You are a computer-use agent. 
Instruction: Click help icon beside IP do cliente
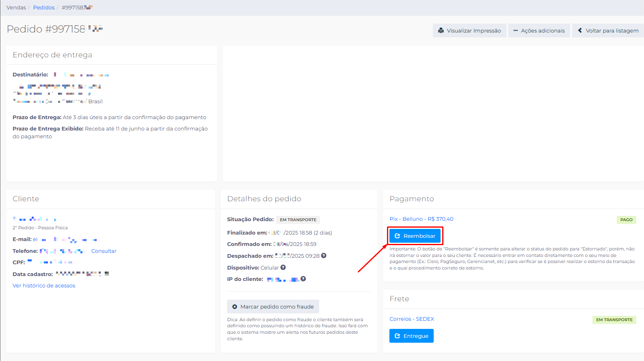point(303,279)
